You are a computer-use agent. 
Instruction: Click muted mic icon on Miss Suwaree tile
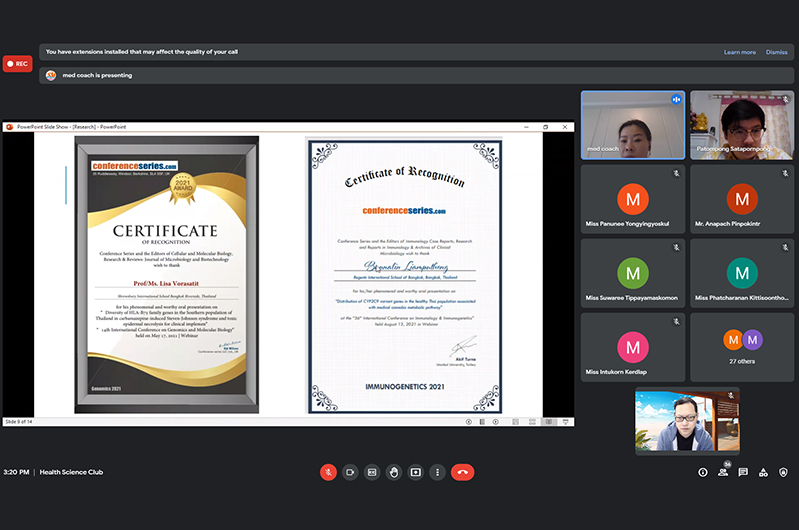(x=676, y=247)
